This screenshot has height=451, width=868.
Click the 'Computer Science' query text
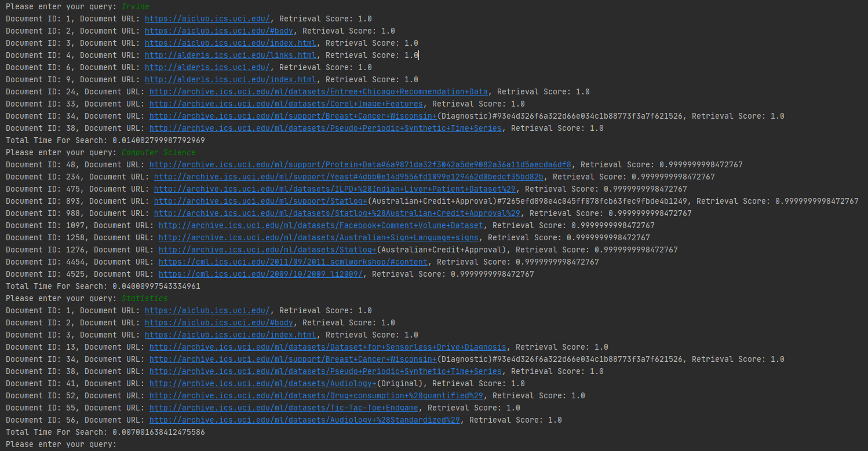point(158,152)
